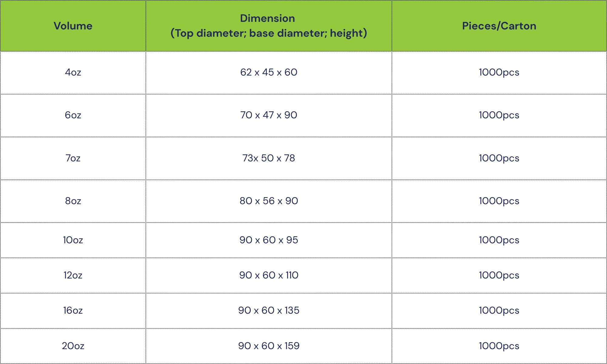Click the 90 x 60 x 159 dimension
Viewport: 607px width, 364px height.
[x=269, y=346]
